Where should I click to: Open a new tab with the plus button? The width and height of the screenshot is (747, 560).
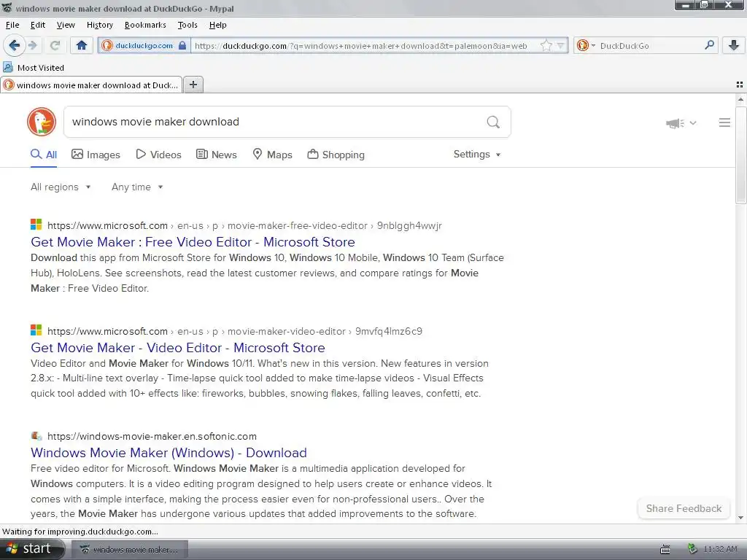point(193,85)
